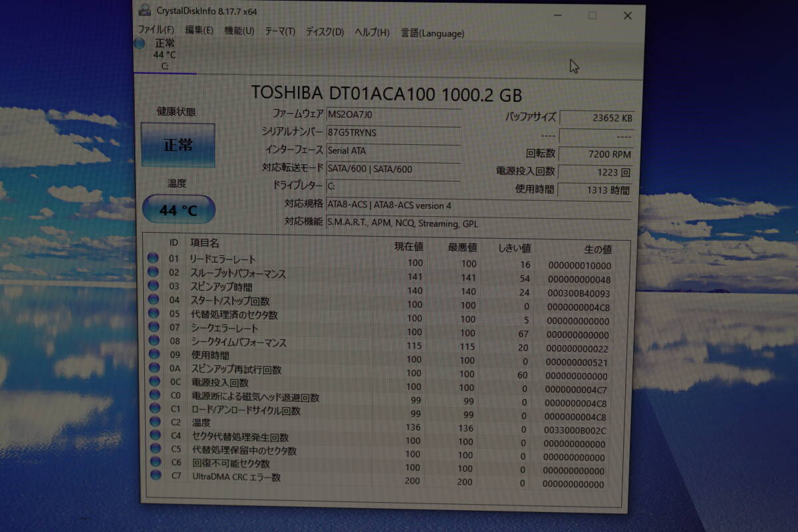This screenshot has height=532, width=798.
Task: Select the シークエラーレート attribute name
Action: [224, 328]
